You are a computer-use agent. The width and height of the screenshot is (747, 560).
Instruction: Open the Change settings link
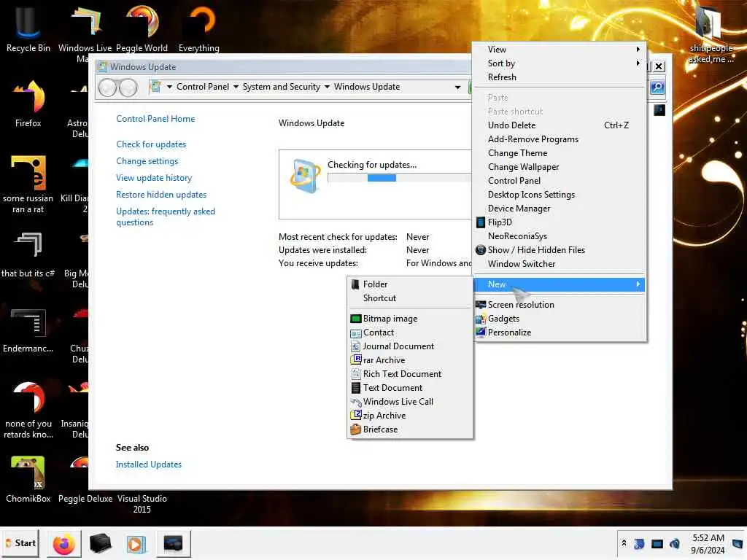[147, 161]
